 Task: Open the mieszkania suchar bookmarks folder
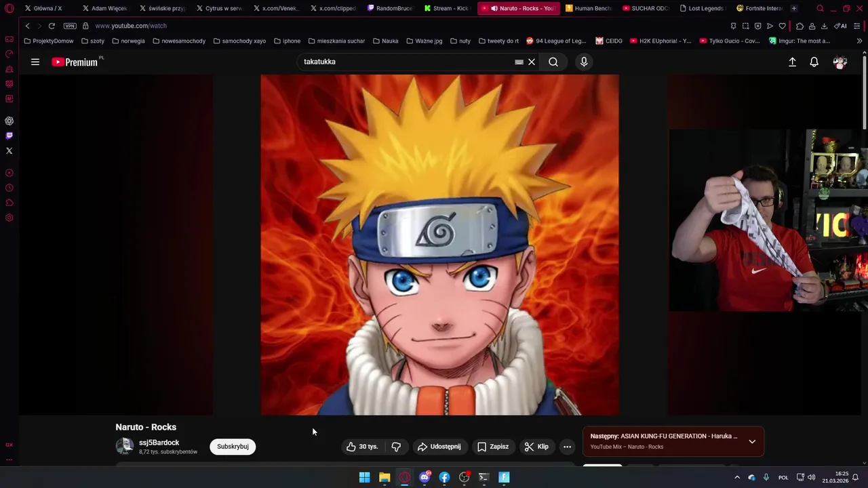pos(336,41)
